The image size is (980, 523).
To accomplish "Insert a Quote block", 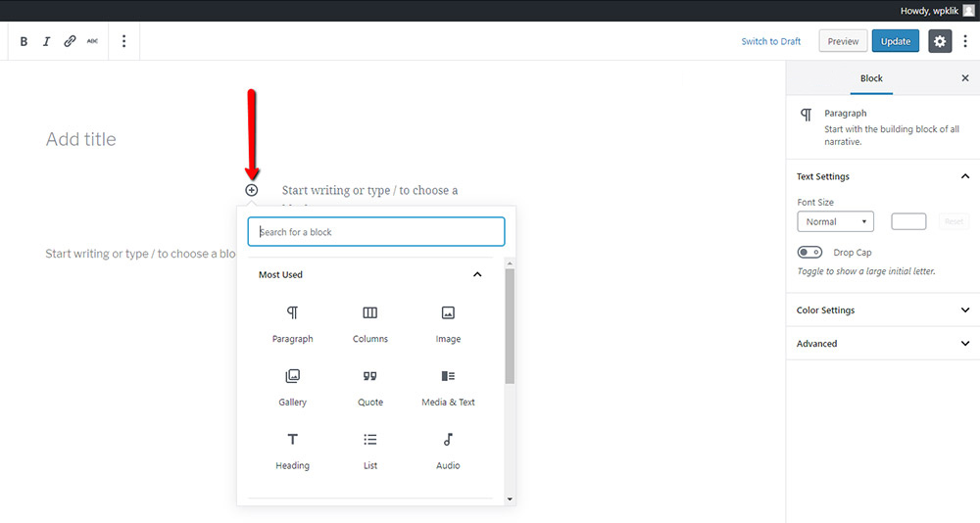I will point(370,388).
